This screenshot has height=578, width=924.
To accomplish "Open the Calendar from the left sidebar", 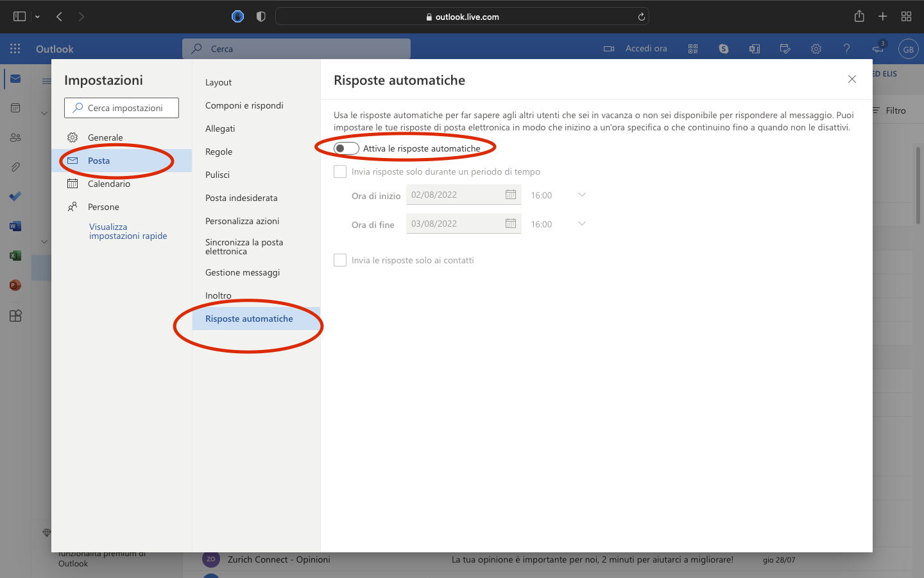I will (14, 109).
